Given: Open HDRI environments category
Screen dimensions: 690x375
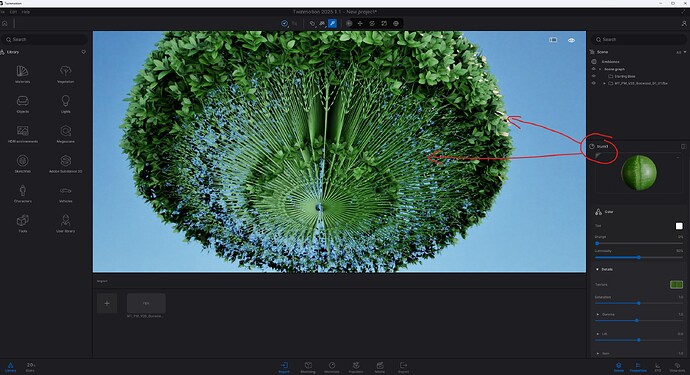Looking at the screenshot, I should click(x=22, y=133).
